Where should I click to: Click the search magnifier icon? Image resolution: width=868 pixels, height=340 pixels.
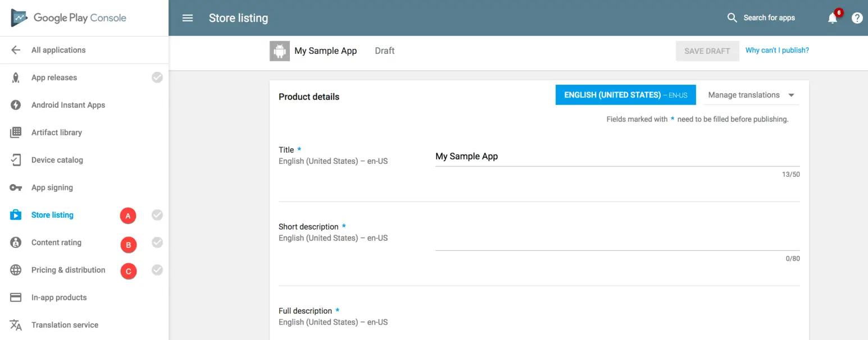[x=732, y=18]
